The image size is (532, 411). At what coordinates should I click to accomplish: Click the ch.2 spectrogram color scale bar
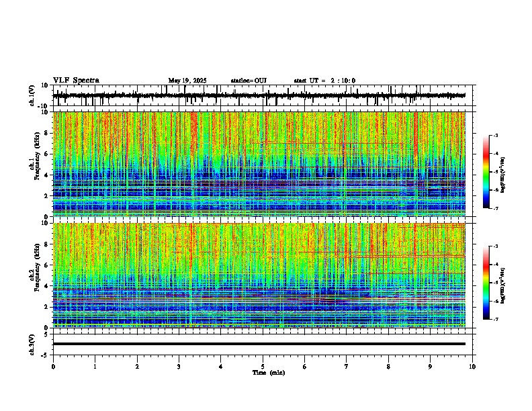pos(486,283)
